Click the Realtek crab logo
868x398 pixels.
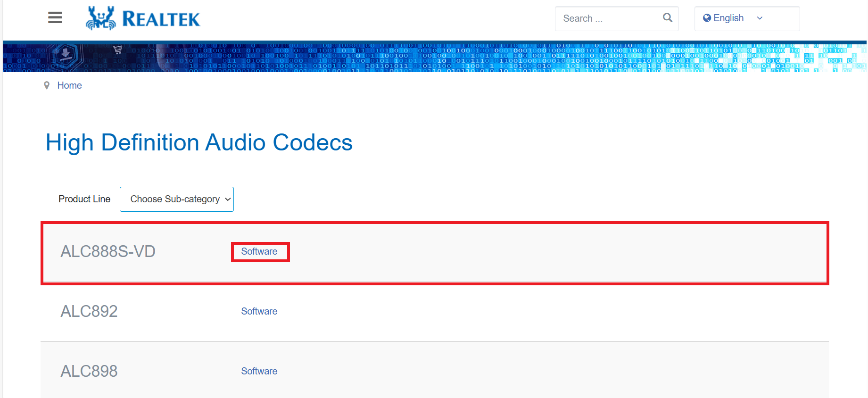click(x=100, y=18)
